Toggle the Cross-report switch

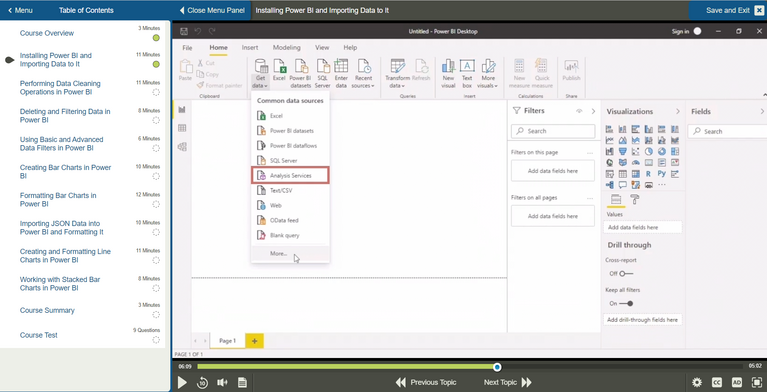pyautogui.click(x=626, y=274)
